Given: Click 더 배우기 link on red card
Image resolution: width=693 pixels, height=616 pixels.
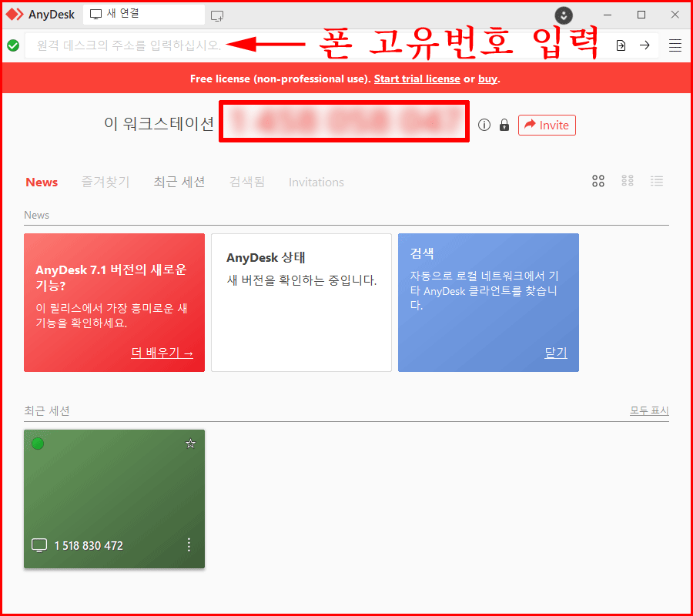Looking at the screenshot, I should (x=162, y=353).
